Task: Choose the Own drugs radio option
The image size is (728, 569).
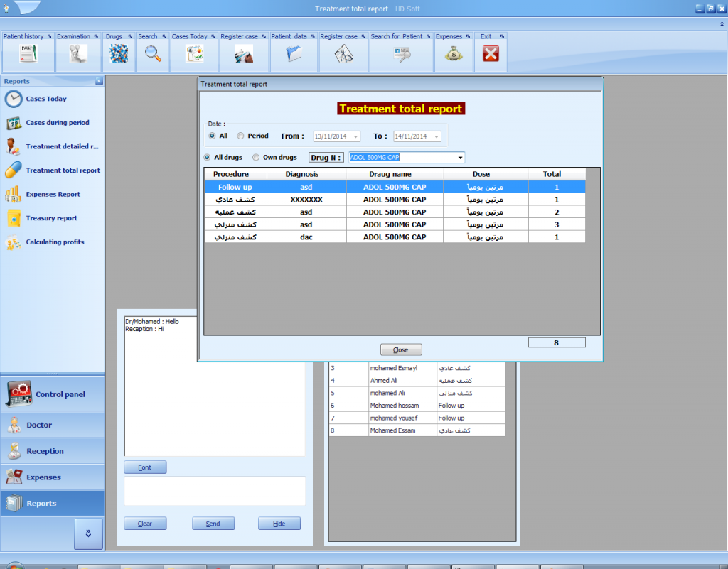Action: [256, 157]
